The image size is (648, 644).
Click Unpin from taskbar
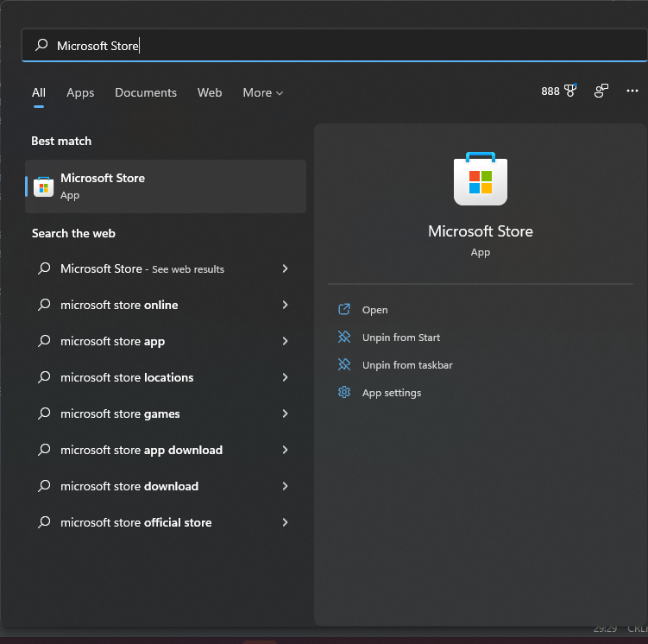point(407,365)
